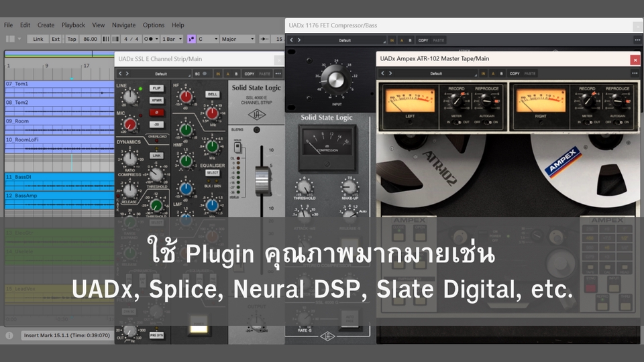
Task: Open the C root note dropdown
Action: click(x=208, y=39)
